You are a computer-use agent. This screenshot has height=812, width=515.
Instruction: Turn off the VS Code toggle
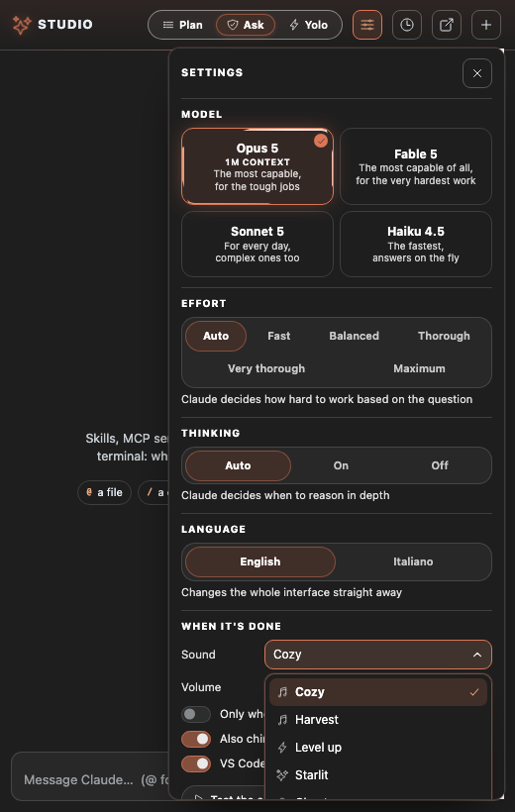point(196,763)
